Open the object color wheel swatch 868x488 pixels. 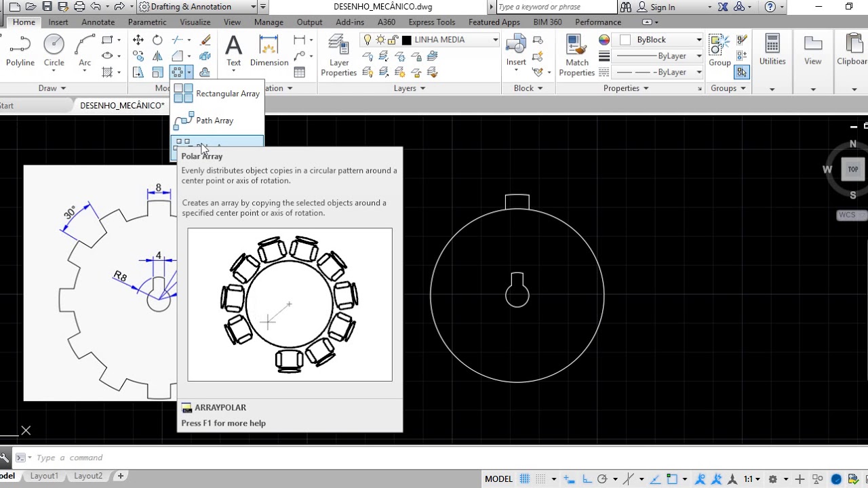tap(604, 40)
